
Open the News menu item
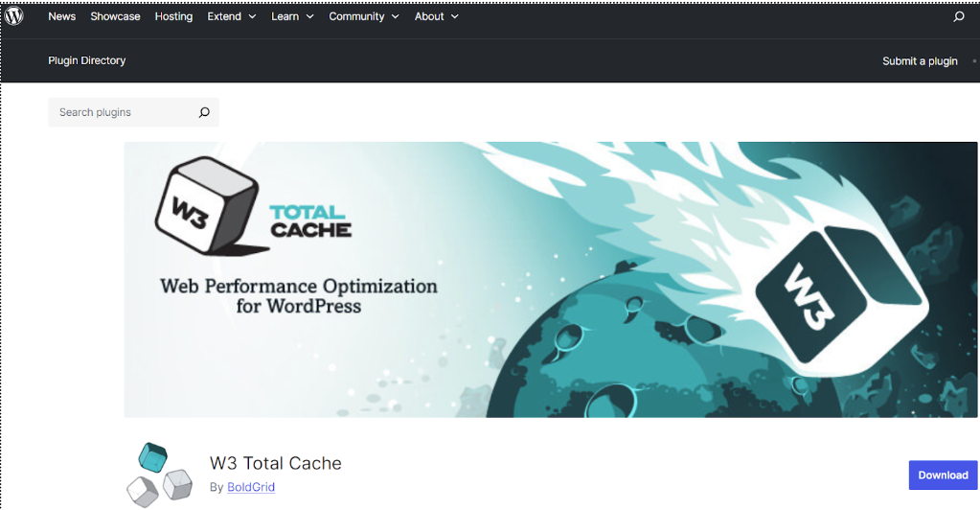(62, 16)
